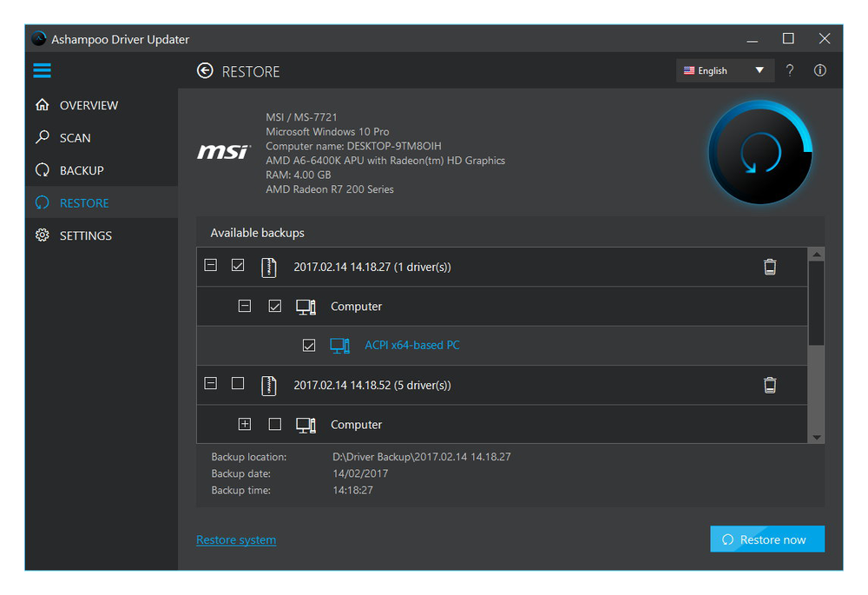Click the zip archive icon of 14.18.52 backup
The image size is (868, 595).
pyautogui.click(x=268, y=385)
